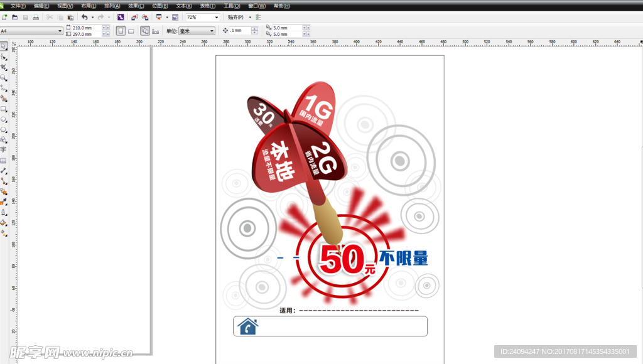Screen dimensions: 643x364
Task: Switch page to landscape orientation
Action: 131,31
